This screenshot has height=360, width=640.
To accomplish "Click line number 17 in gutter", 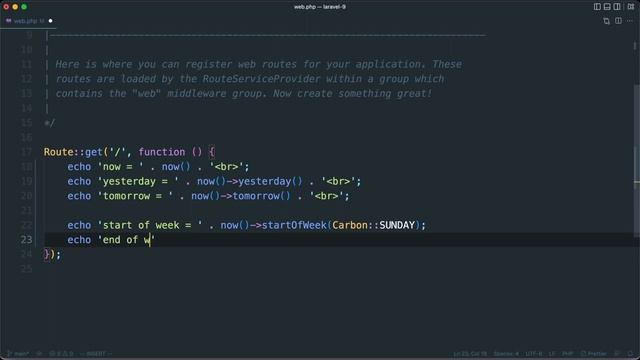I will (x=26, y=152).
